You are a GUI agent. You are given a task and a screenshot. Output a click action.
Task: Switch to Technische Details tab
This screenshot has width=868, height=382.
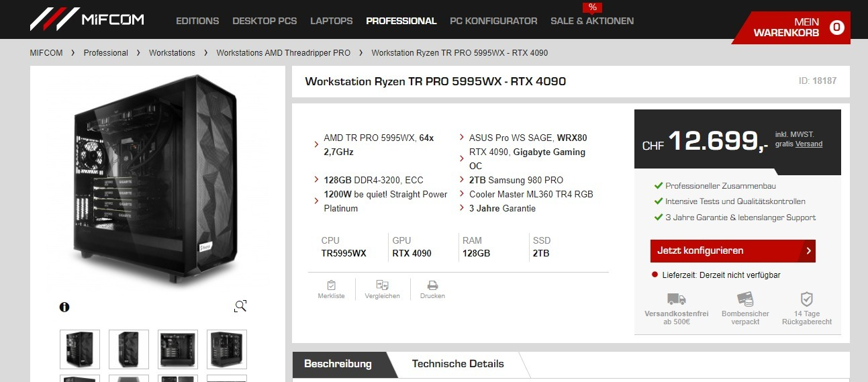tap(458, 364)
